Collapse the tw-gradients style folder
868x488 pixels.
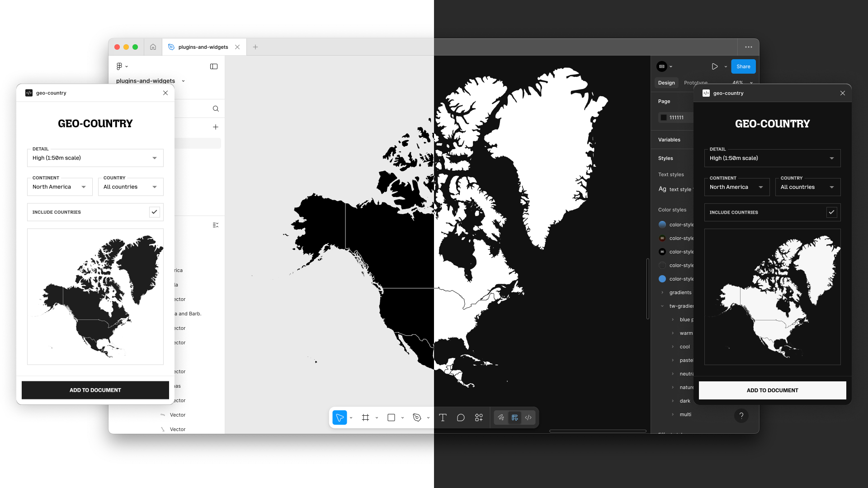click(663, 306)
